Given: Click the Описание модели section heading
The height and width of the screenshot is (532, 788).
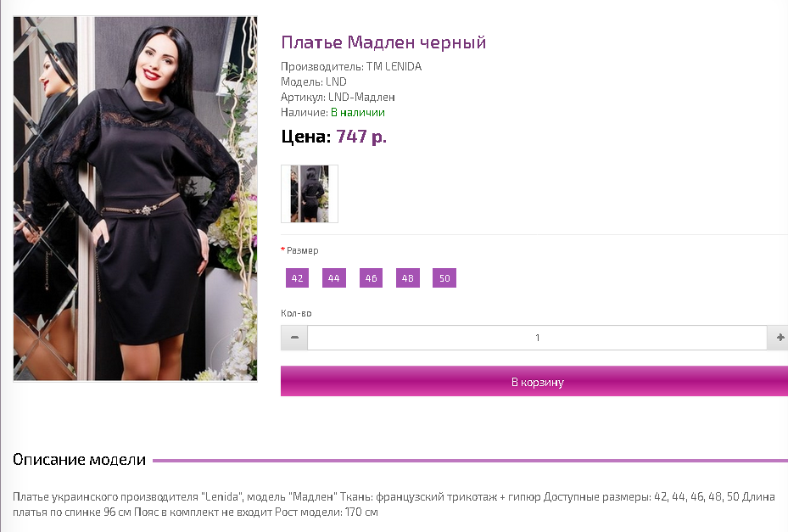Looking at the screenshot, I should click(x=80, y=460).
